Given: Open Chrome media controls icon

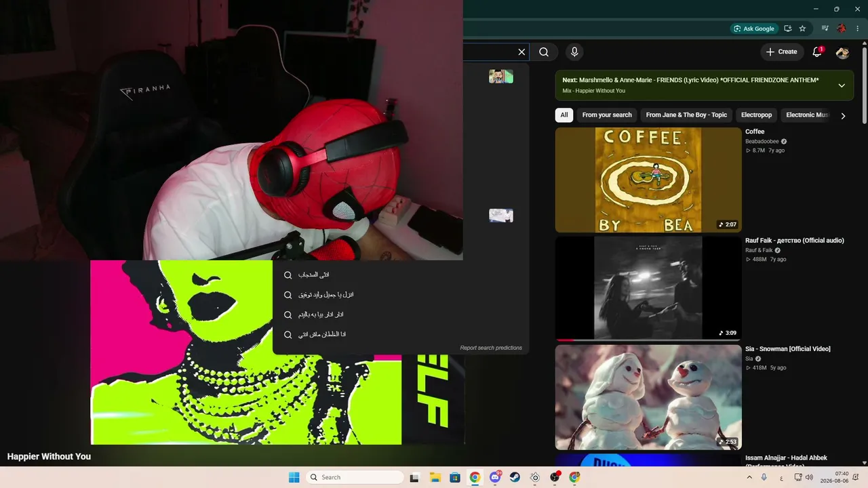Looking at the screenshot, I should click(825, 28).
